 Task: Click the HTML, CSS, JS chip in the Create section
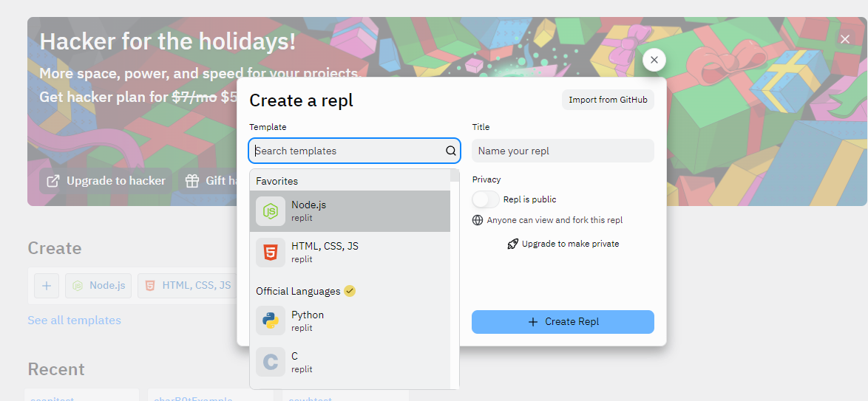pyautogui.click(x=189, y=285)
